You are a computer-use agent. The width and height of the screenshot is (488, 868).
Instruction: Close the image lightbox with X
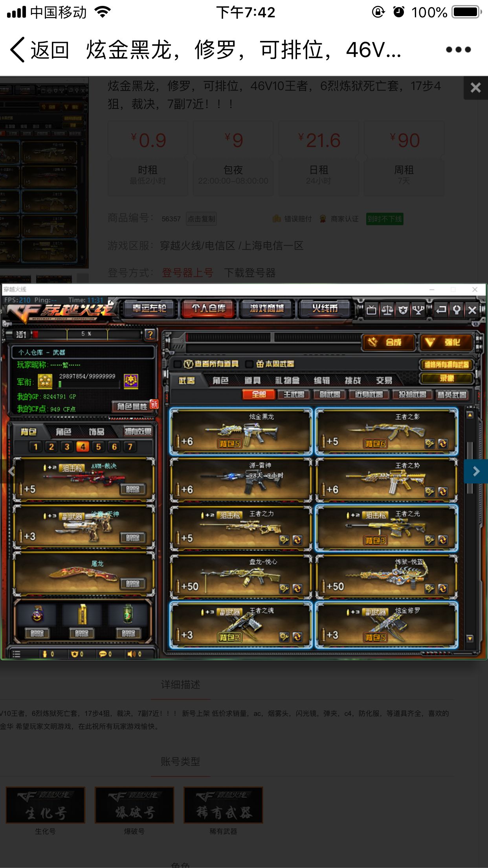click(x=476, y=88)
